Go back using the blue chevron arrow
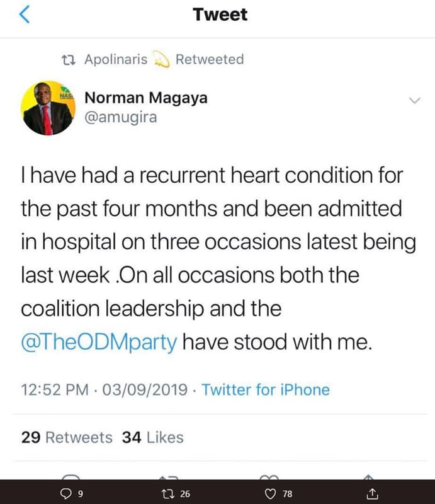The width and height of the screenshot is (435, 504). point(24,14)
